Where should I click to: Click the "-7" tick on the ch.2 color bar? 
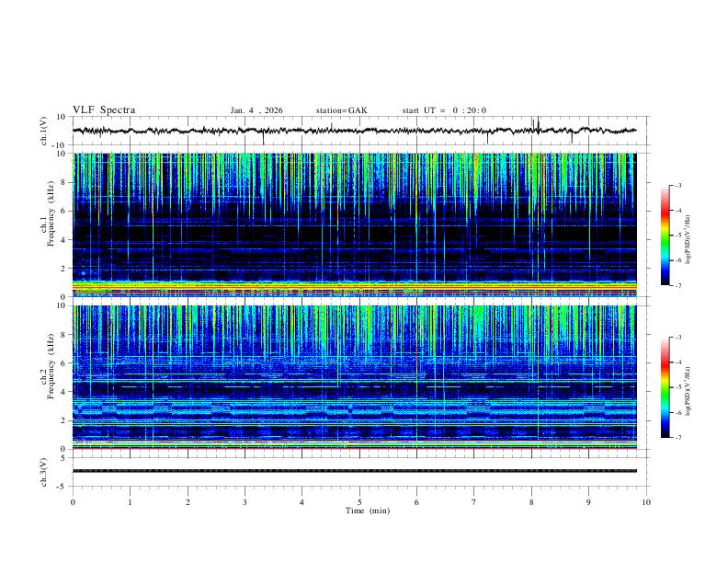677,438
